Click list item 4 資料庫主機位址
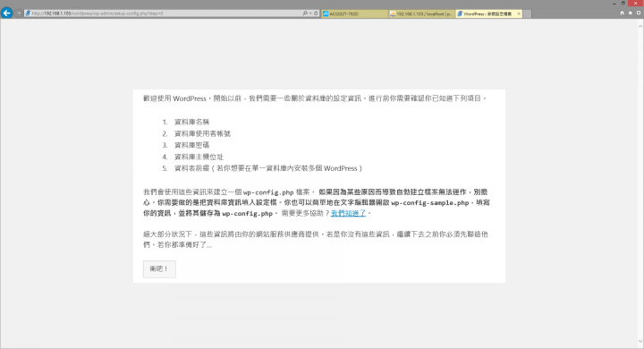The width and height of the screenshot is (644, 349). [x=199, y=157]
